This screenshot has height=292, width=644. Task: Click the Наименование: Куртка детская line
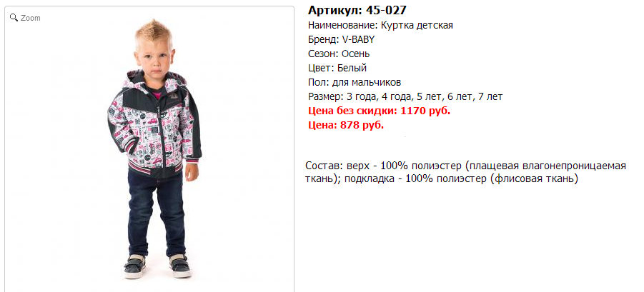380,26
